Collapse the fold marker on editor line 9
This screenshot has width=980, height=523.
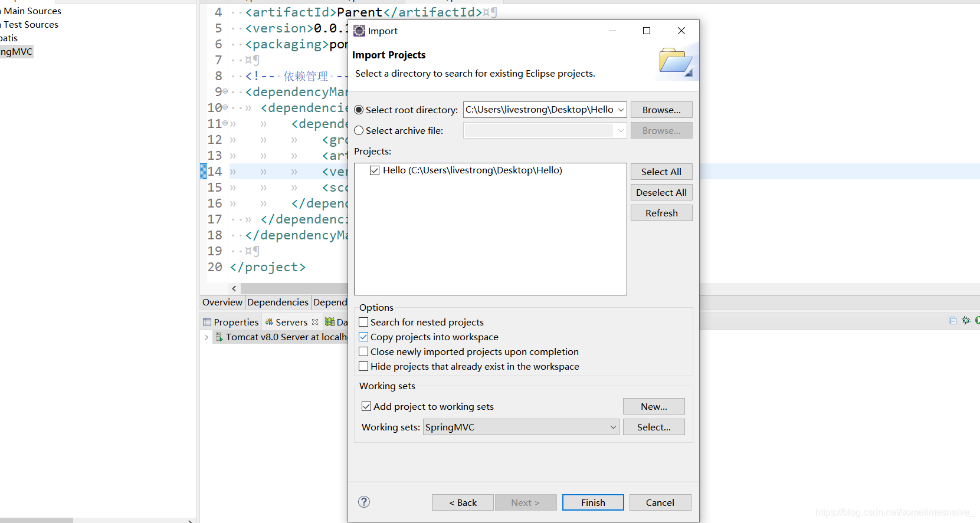coord(225,91)
